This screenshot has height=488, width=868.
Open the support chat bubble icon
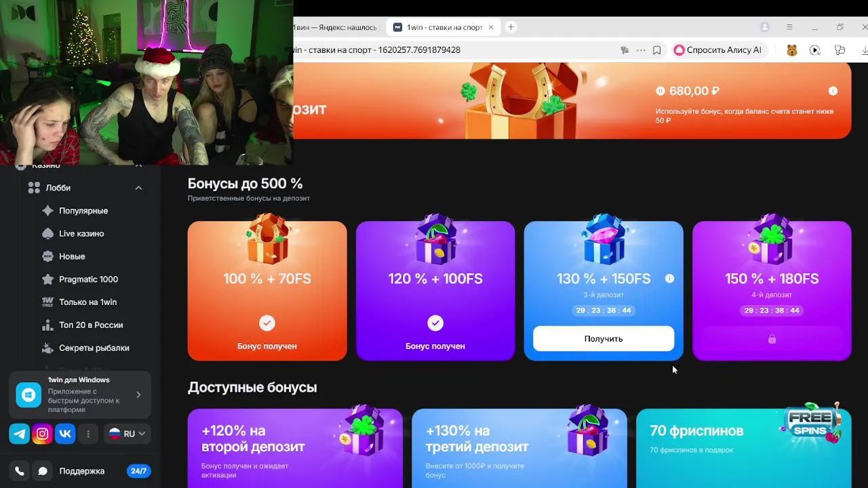pos(43,471)
